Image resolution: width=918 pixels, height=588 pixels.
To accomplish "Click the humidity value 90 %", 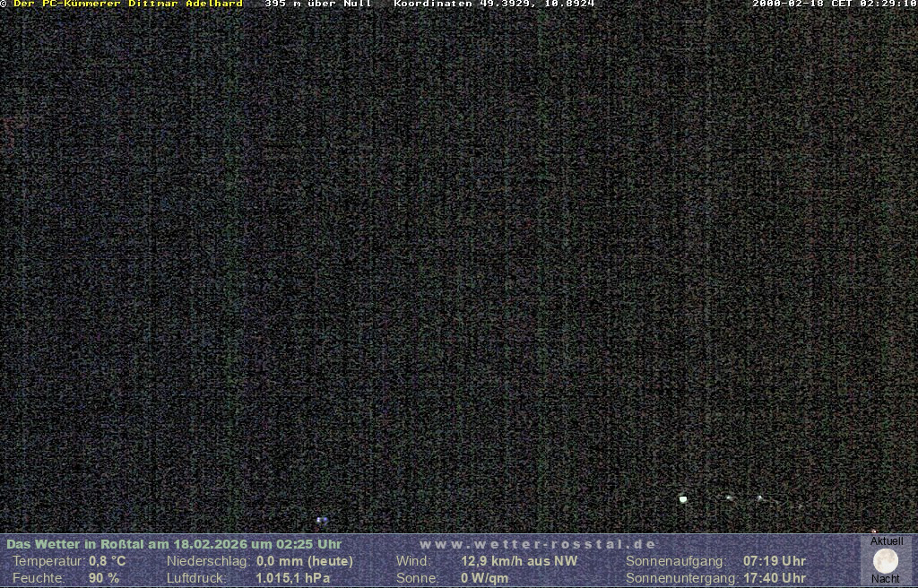I will click(104, 578).
